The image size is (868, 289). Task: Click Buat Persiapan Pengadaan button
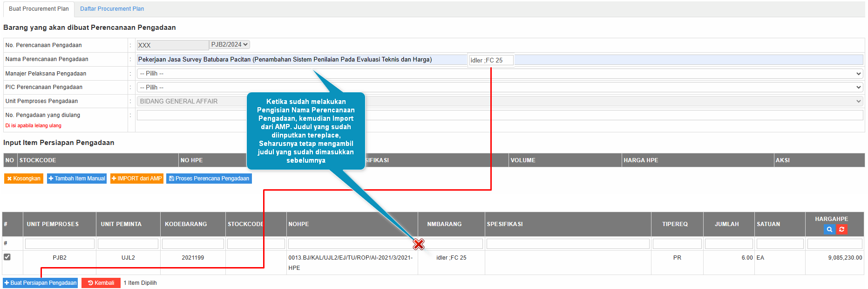point(41,283)
